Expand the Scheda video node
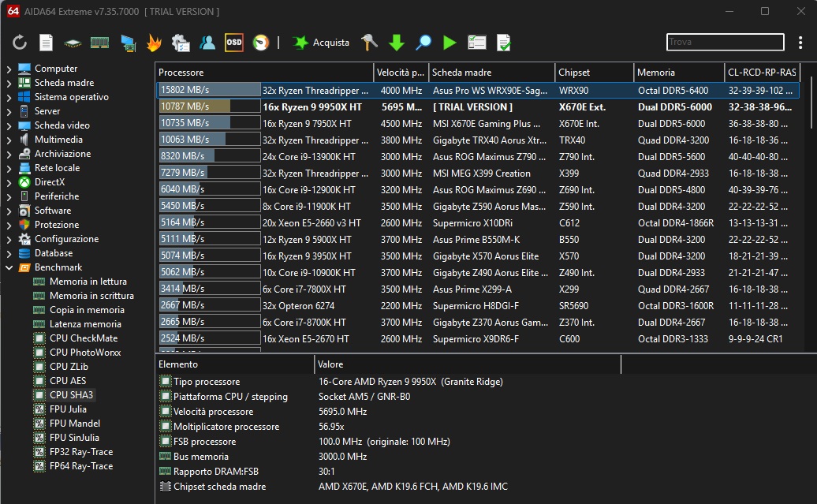 pyautogui.click(x=9, y=125)
